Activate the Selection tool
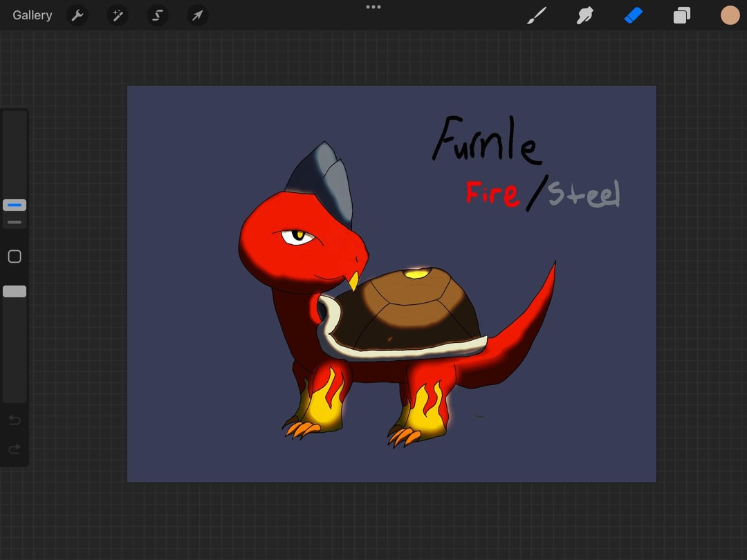Screen dimensions: 747x560 [x=157, y=16]
